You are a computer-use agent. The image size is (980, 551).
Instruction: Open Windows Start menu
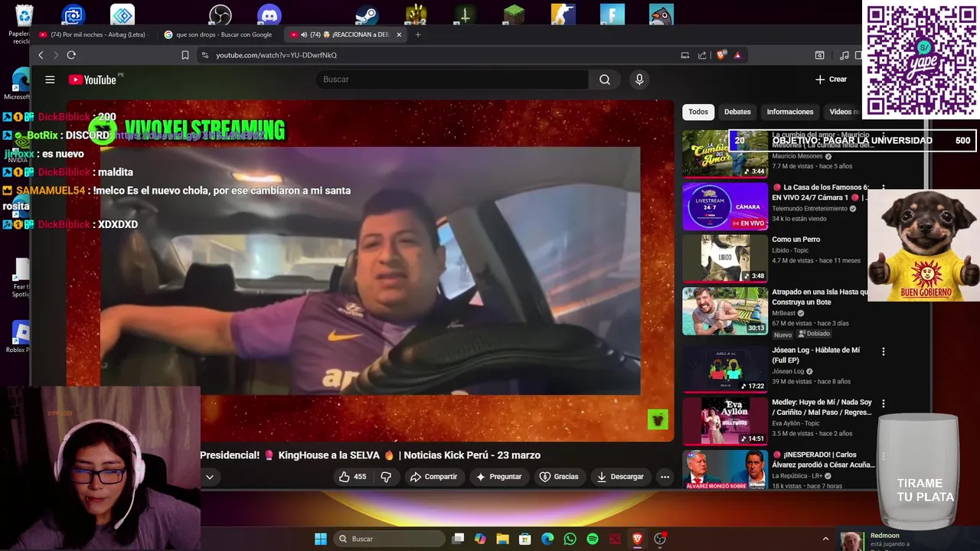[x=321, y=539]
